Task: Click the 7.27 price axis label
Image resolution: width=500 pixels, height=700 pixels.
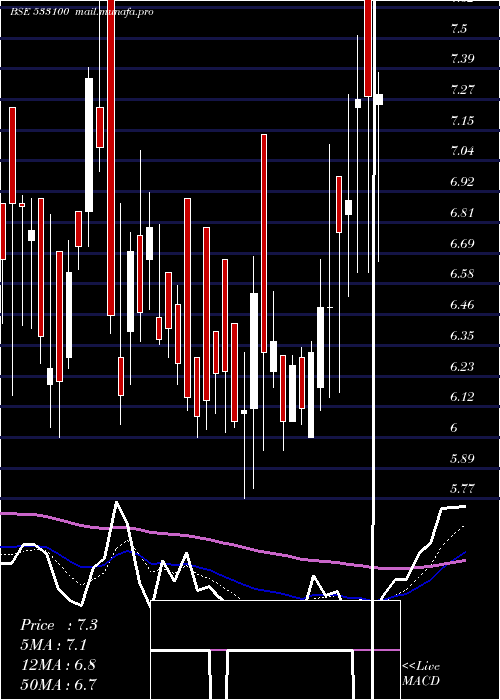Action: coord(462,90)
